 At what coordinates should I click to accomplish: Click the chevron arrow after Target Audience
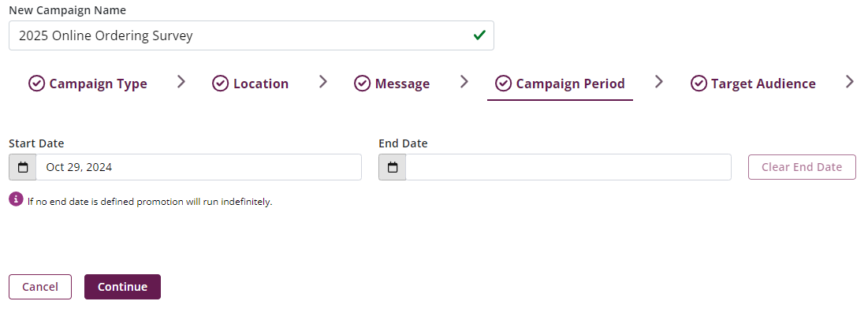849,81
